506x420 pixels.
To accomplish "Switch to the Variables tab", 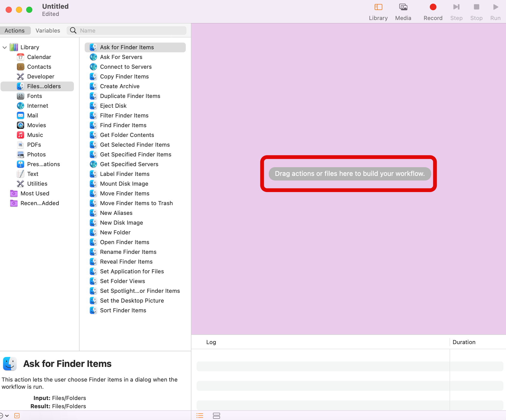I will click(x=48, y=31).
